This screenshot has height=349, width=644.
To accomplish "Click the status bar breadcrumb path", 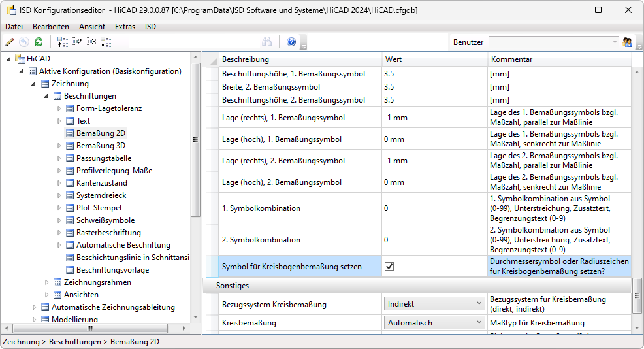I will pos(81,342).
